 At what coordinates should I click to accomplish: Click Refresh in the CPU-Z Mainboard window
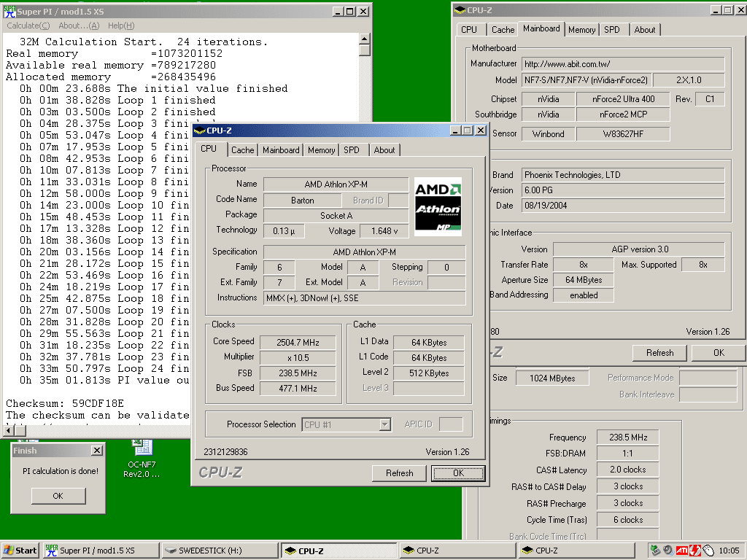pos(659,353)
